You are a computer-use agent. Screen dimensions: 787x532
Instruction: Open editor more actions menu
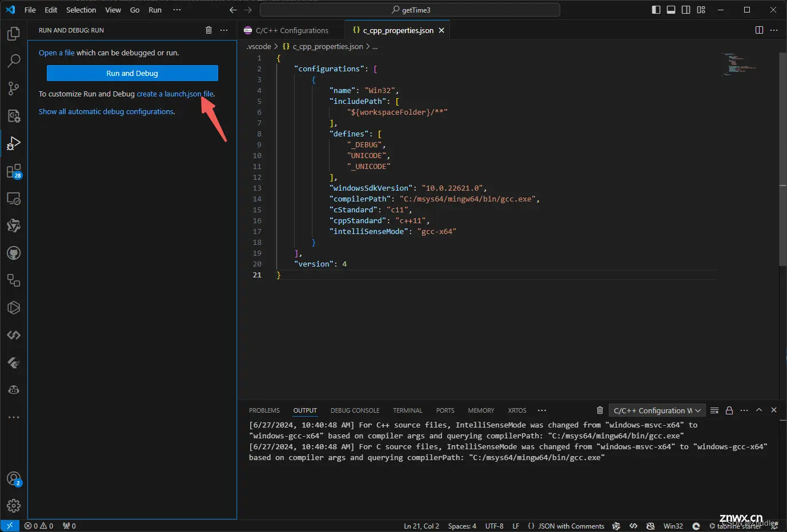774,30
